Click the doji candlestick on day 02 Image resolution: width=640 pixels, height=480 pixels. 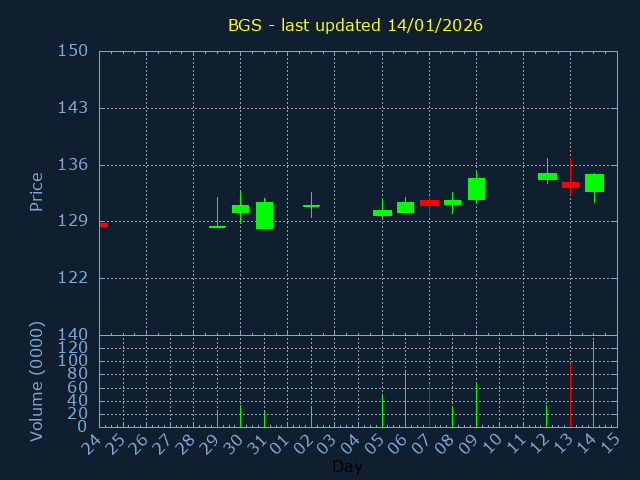click(x=311, y=206)
